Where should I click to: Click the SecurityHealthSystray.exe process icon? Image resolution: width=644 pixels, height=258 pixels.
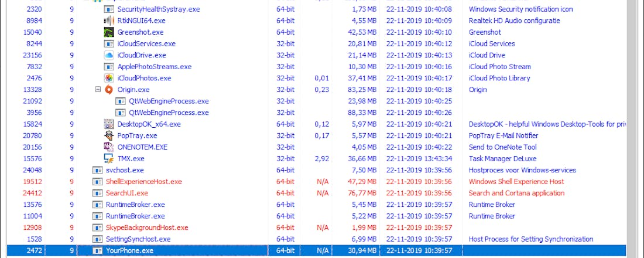click(x=109, y=9)
